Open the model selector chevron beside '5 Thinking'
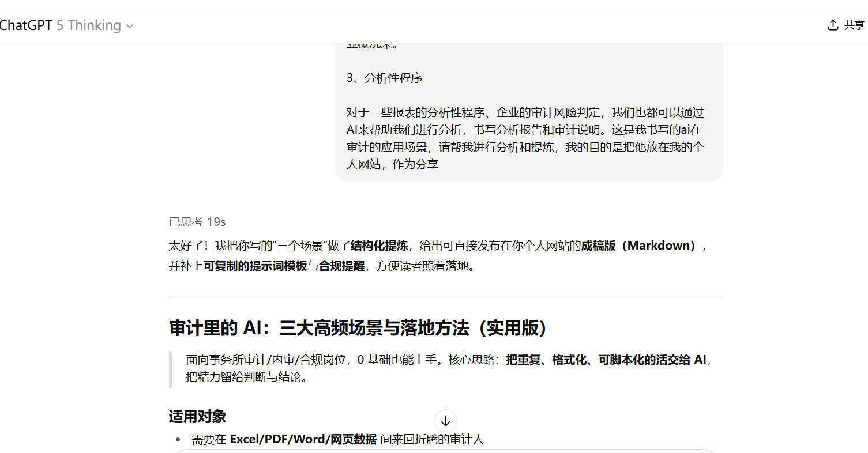Image resolution: width=868 pixels, height=453 pixels. (129, 26)
